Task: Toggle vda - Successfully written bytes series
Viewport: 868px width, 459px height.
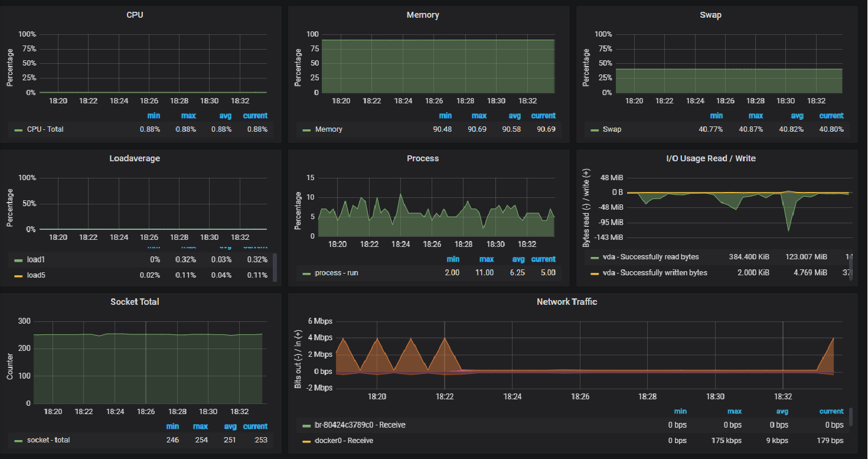Action: [x=655, y=272]
